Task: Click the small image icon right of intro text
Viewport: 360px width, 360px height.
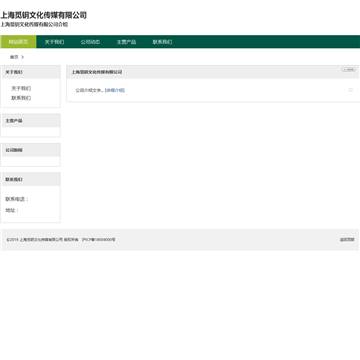Action: [351, 90]
